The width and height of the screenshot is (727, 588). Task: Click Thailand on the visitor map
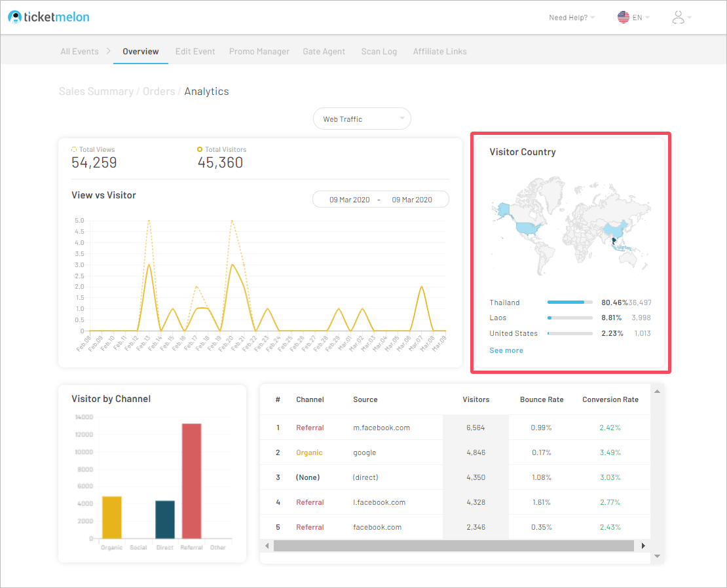[x=614, y=241]
